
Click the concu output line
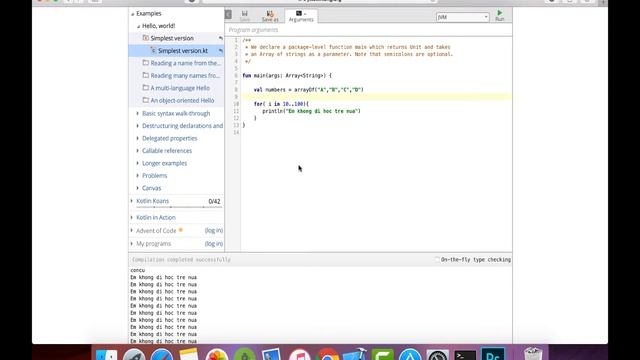(138, 270)
